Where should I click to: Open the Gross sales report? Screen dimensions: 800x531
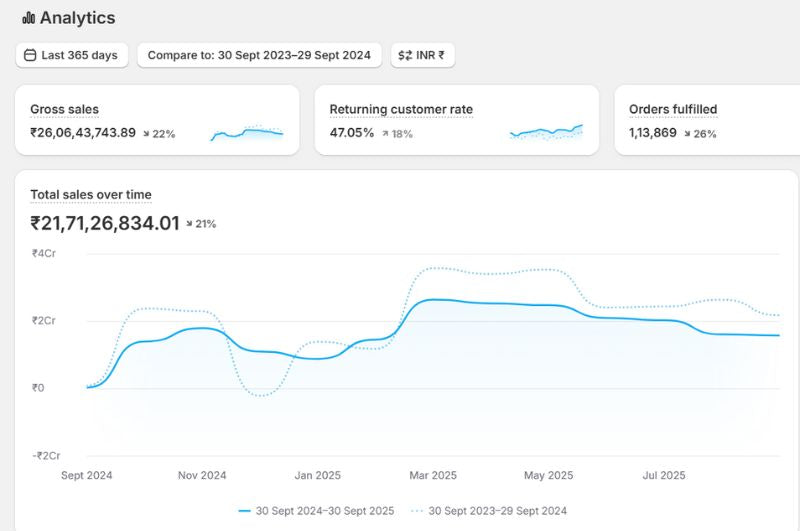(x=64, y=109)
